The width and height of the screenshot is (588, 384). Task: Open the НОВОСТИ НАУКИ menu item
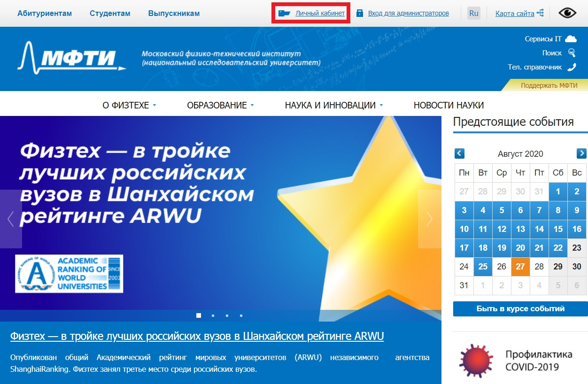[x=449, y=105]
